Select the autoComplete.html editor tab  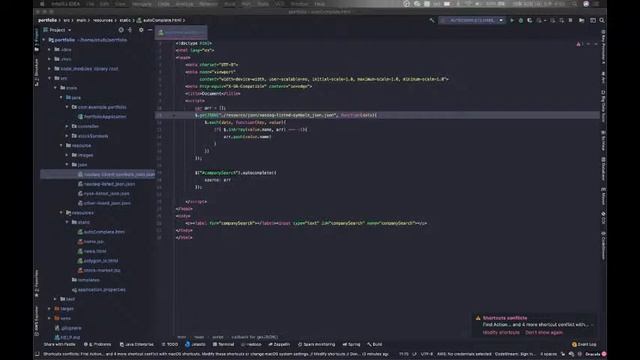(x=181, y=32)
